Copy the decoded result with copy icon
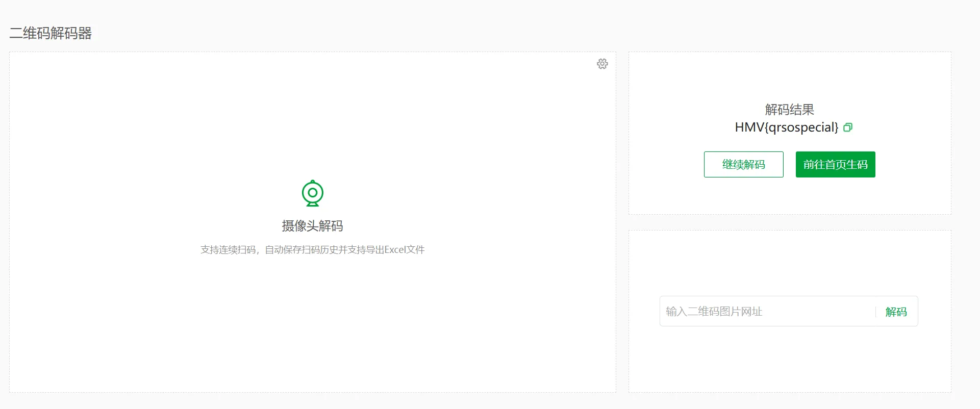Image resolution: width=980 pixels, height=409 pixels. [847, 127]
